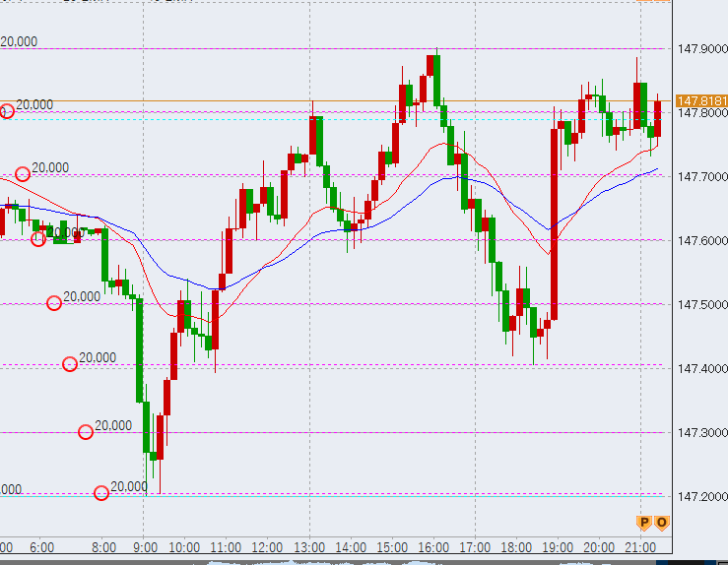Screen dimensions: 728x565
Task: Click the cyan horizontal line near 147.2000
Action: [x=394, y=495]
